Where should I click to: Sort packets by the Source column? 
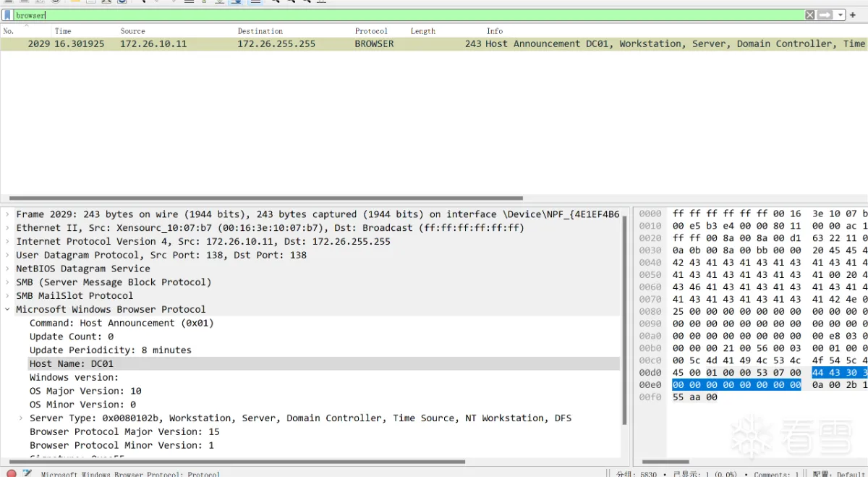tap(132, 31)
